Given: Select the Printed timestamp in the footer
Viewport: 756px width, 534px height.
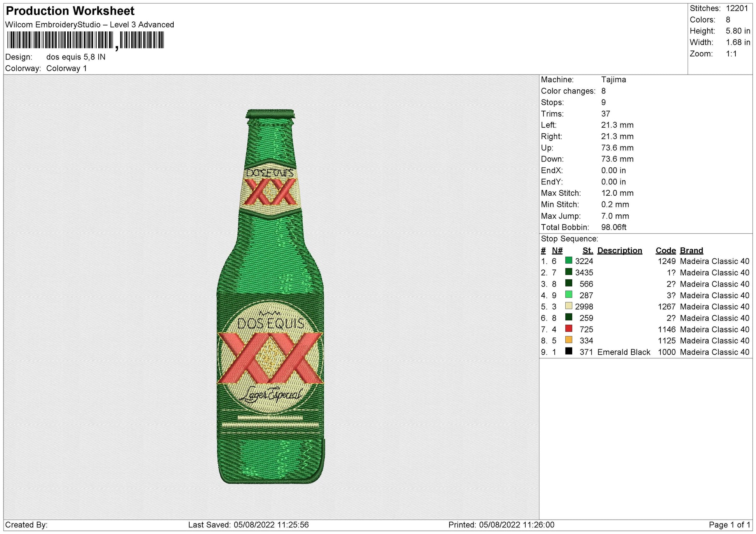Looking at the screenshot, I should tap(502, 525).
